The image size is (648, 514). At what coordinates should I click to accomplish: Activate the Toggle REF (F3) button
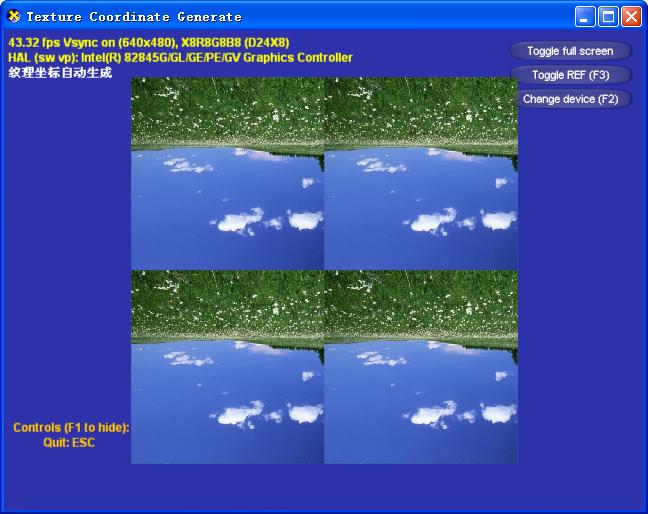click(570, 75)
